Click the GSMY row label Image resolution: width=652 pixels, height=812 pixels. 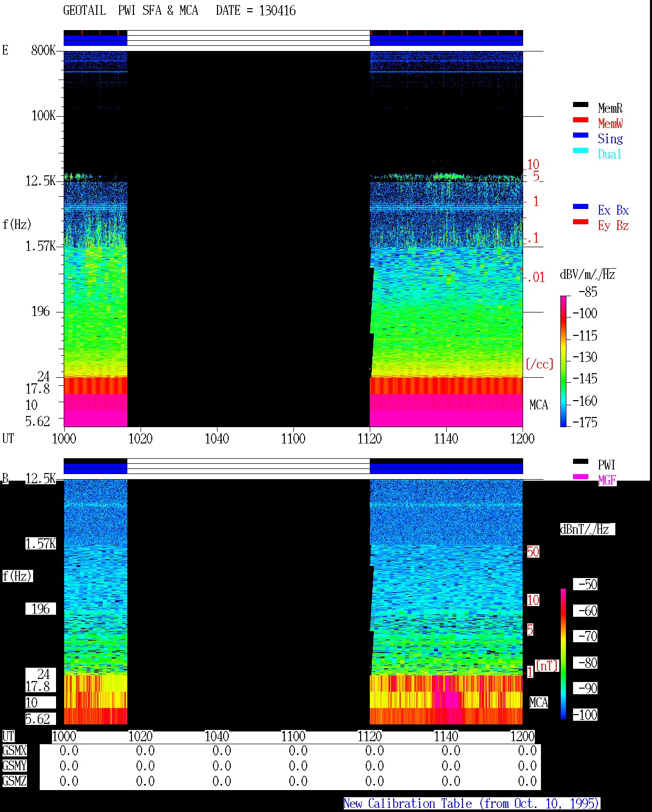[14, 766]
